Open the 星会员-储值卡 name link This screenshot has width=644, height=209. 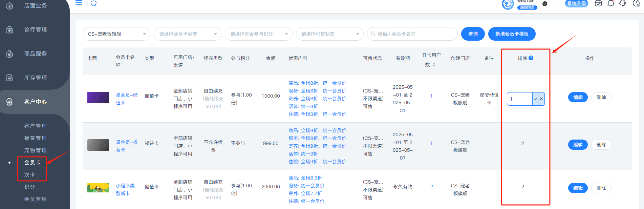pos(127,99)
